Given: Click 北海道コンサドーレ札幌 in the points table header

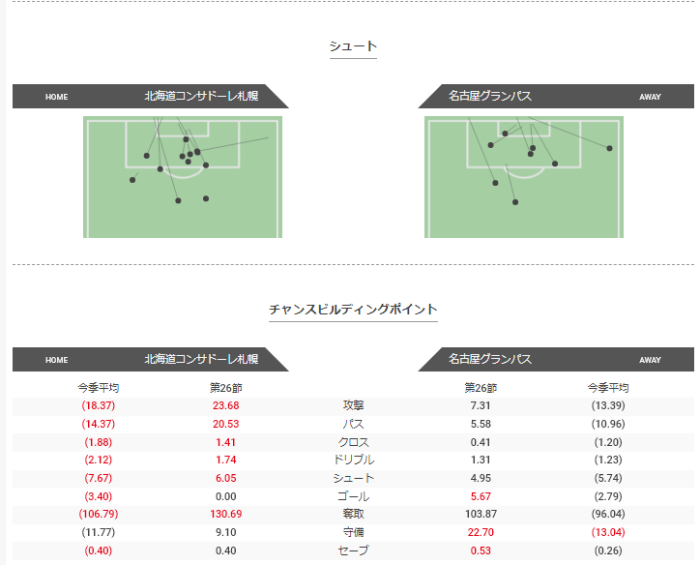Looking at the screenshot, I should [201, 359].
